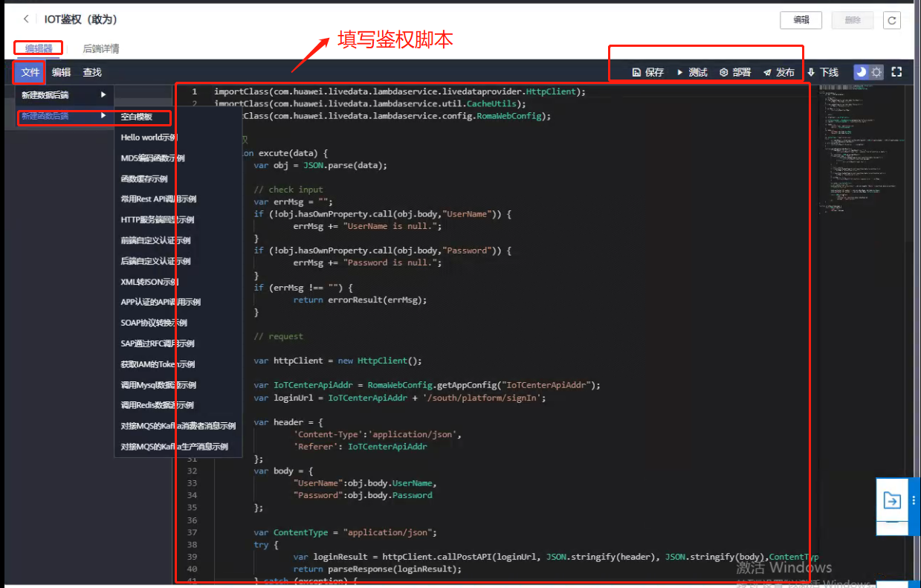The image size is (921, 588).
Task: Click code line 'var httpClient = new HttpClient();'
Action: [x=337, y=361]
